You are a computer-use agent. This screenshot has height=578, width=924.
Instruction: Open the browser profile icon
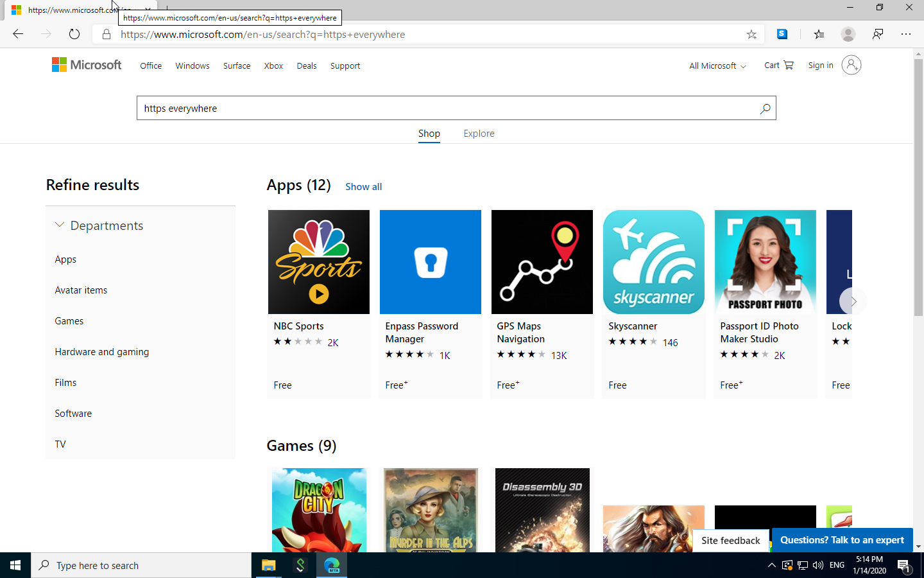pyautogui.click(x=848, y=34)
